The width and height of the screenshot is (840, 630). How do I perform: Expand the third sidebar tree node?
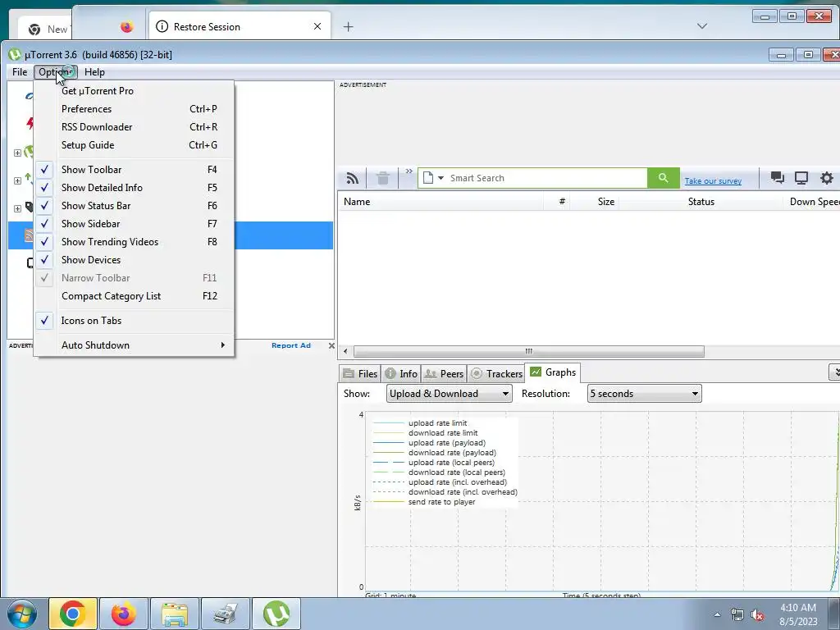18,209
